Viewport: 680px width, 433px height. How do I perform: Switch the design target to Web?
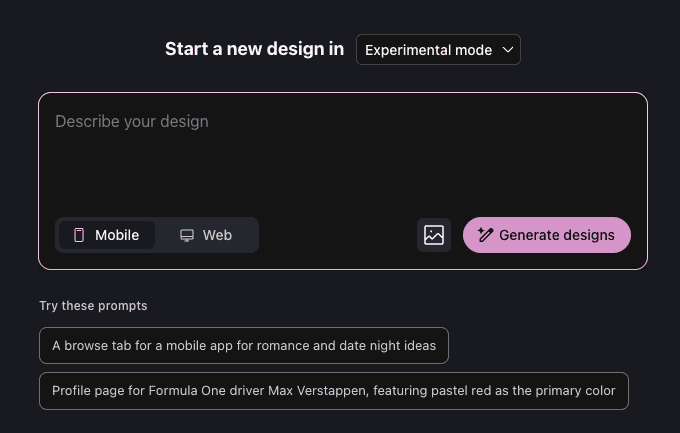206,235
